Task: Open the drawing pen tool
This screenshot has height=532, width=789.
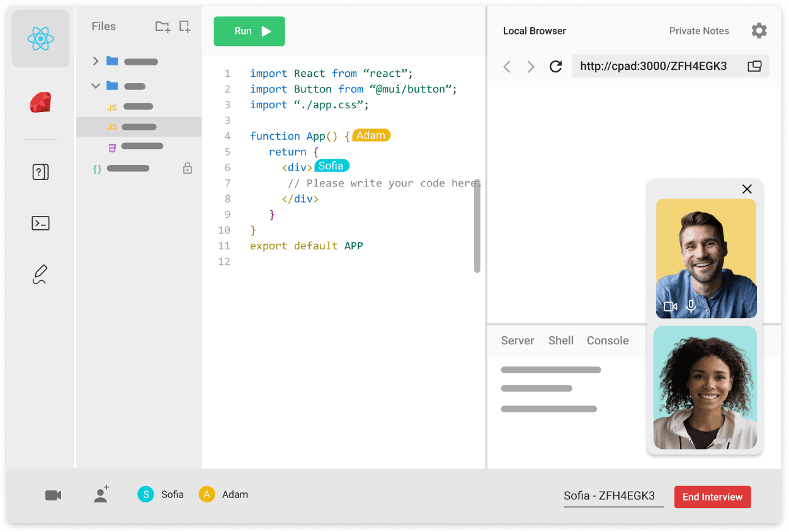Action: click(x=40, y=274)
